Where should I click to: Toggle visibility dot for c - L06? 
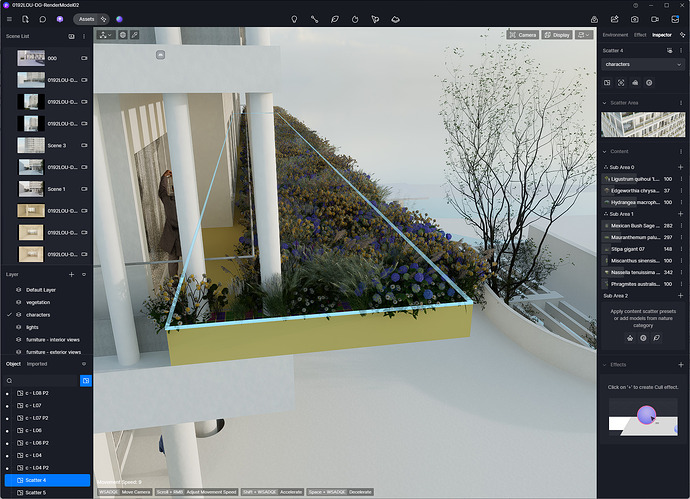tap(9, 430)
